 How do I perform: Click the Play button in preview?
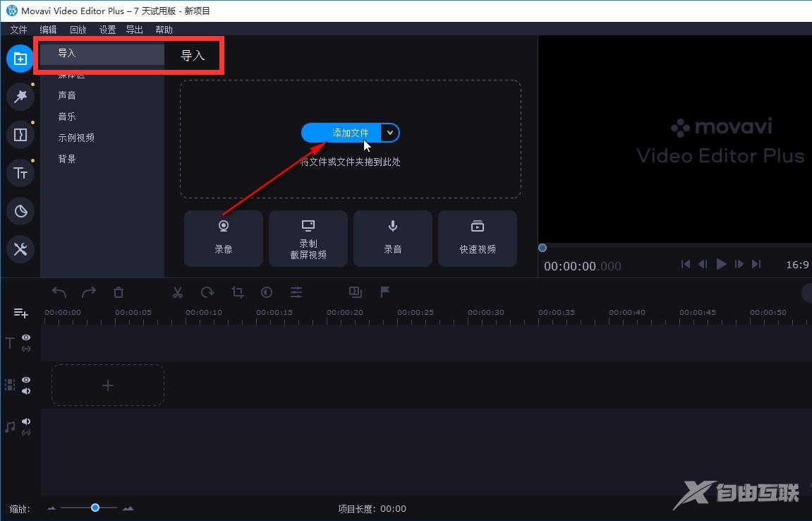coord(721,265)
